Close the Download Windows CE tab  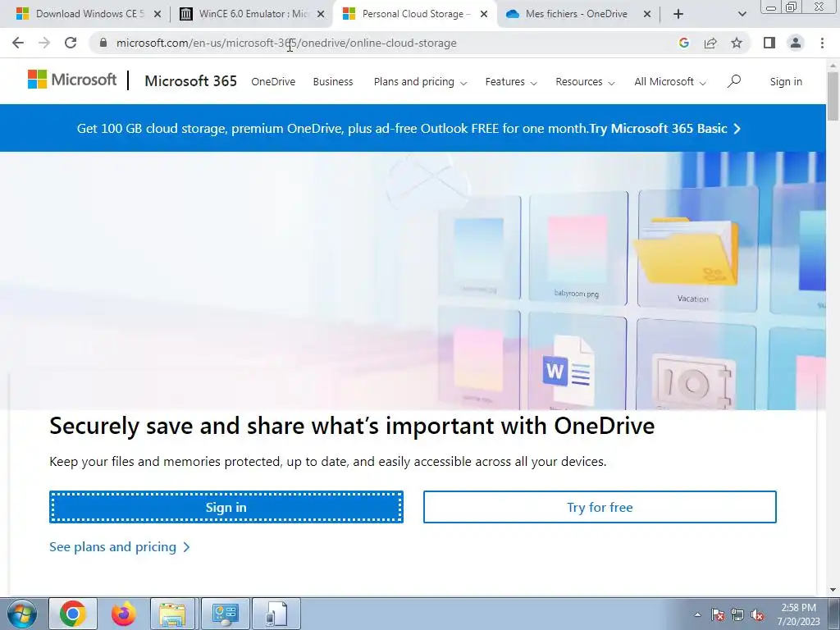(157, 15)
